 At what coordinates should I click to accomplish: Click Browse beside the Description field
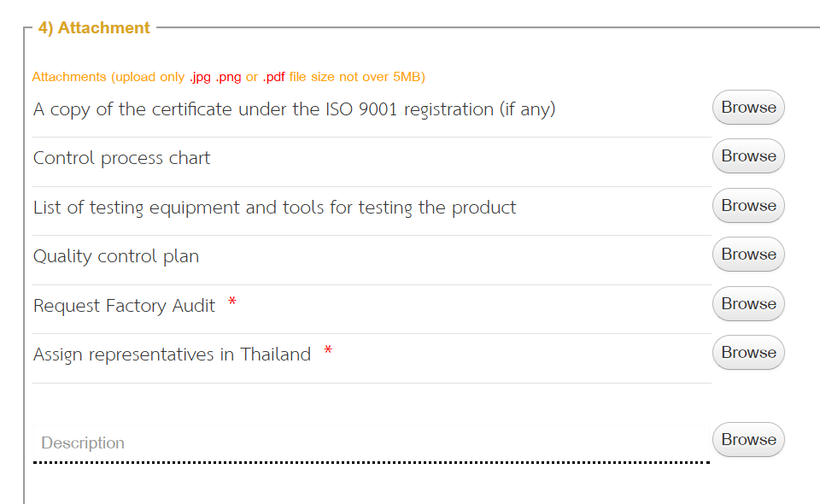click(x=748, y=440)
